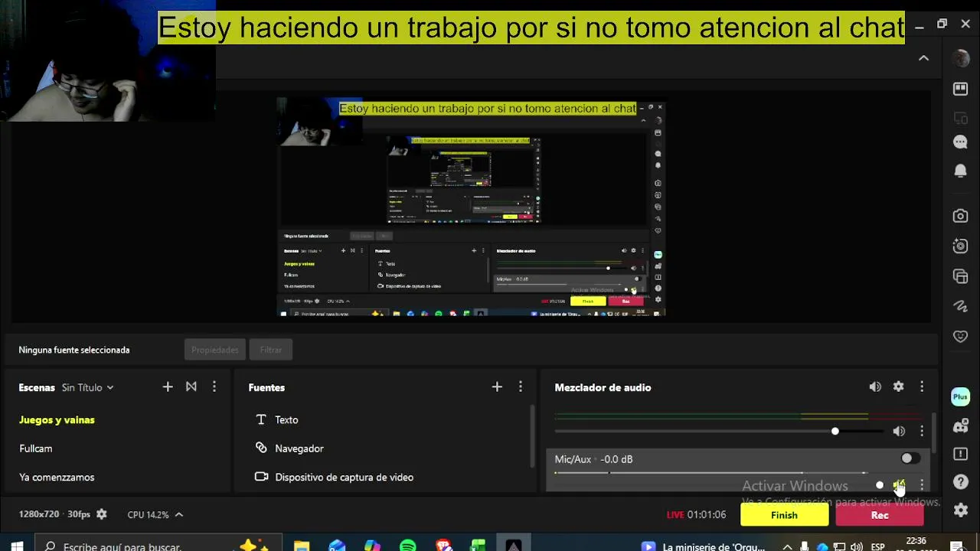This screenshot has height=551, width=980.
Task: Open the Windows Start menu
Action: [x=17, y=546]
